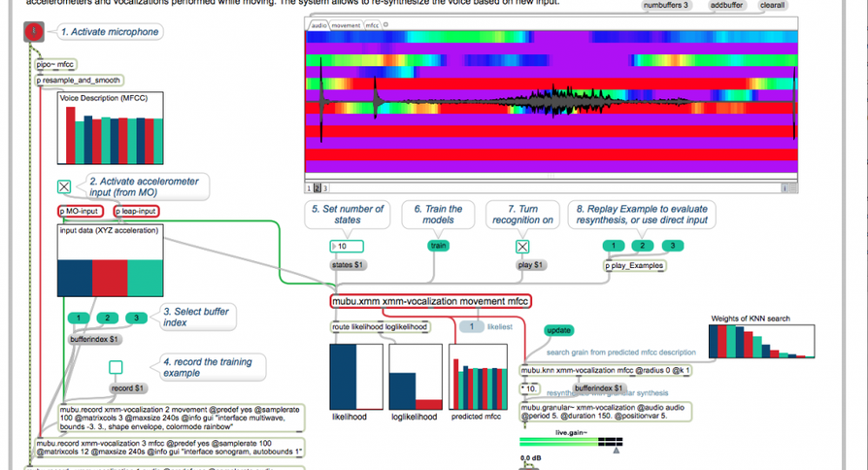Viewport: 868px width, 470px height.
Task: Select the mubu.granular~ xmm-vocalization object
Action: pos(605,412)
